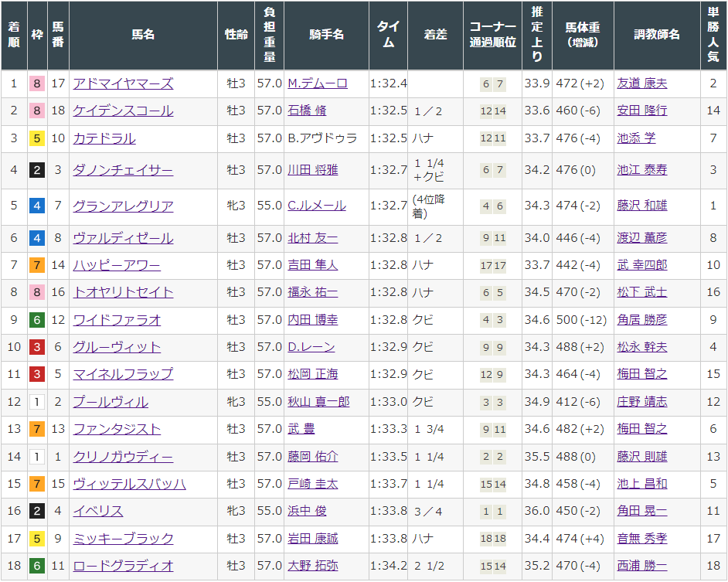Open ヴァルディゼール horse details
Viewport: 728px width, 582px height.
(x=123, y=238)
